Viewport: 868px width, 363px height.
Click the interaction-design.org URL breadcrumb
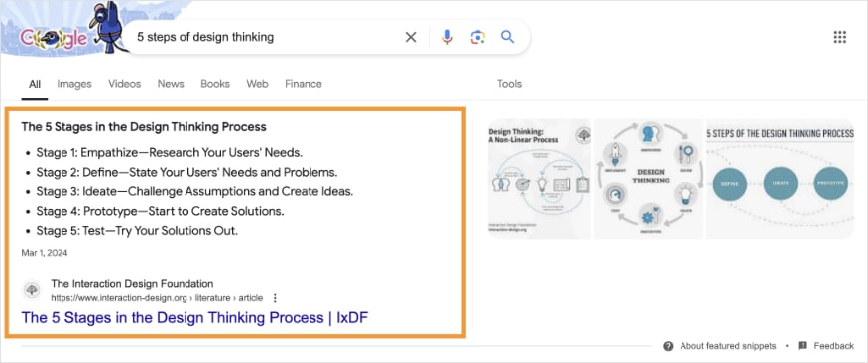157,298
